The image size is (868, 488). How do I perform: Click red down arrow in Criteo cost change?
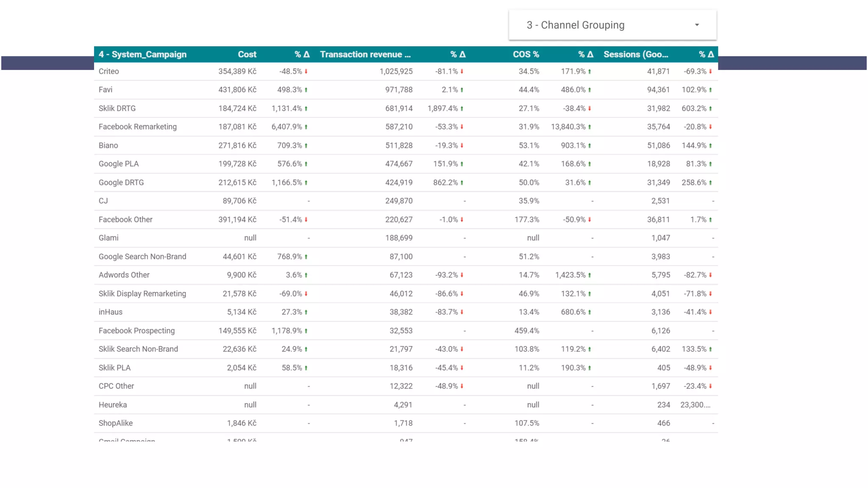tap(306, 72)
